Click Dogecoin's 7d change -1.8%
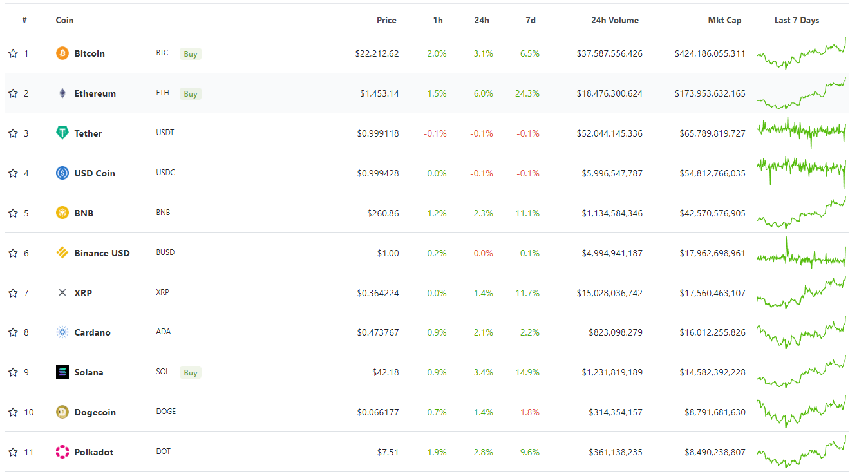This screenshot has width=868, height=474. pyautogui.click(x=528, y=412)
